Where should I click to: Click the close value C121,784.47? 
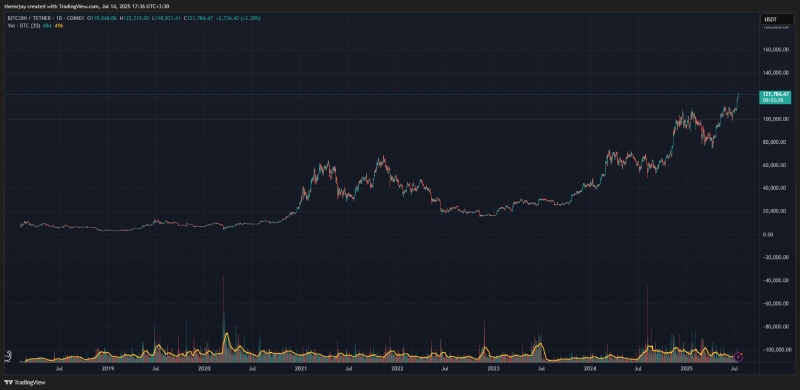[x=198, y=18]
